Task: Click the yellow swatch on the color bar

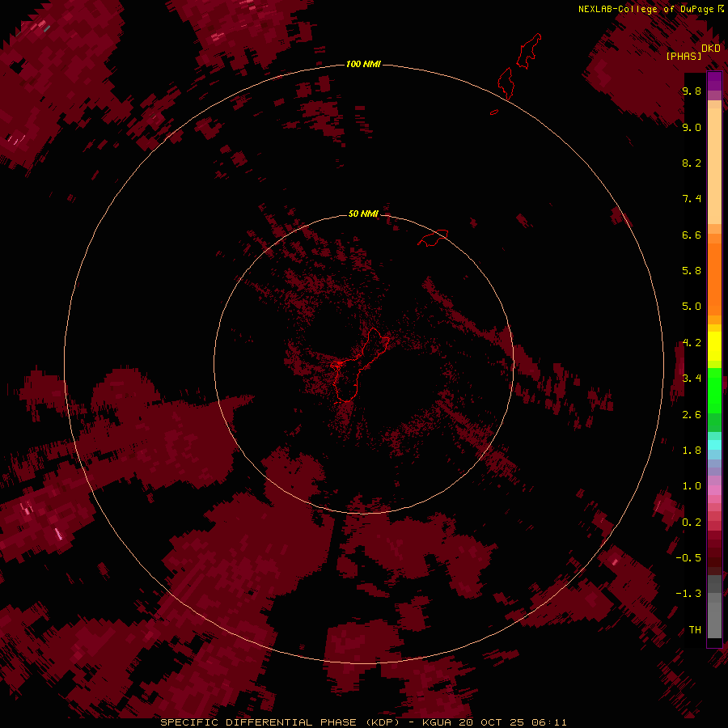Action: coord(714,346)
